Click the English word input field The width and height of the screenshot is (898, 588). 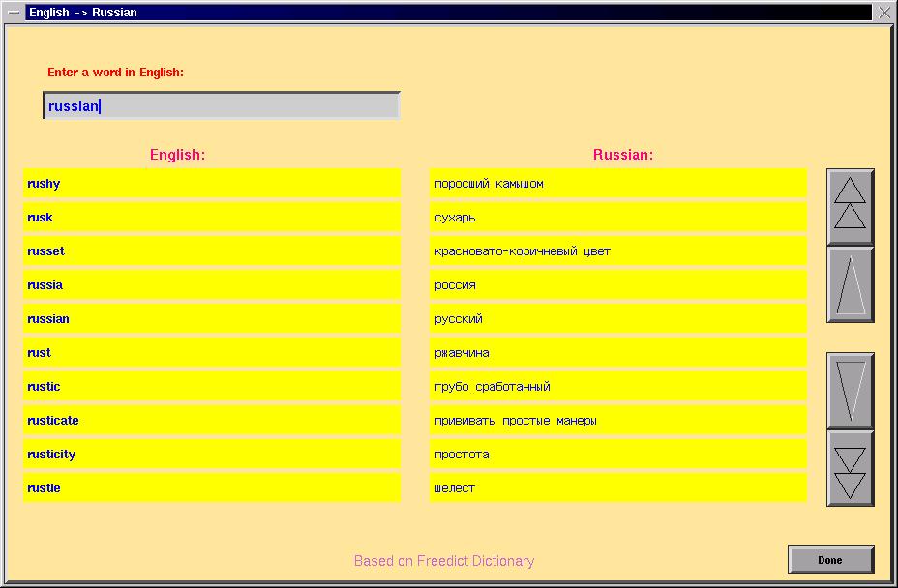pyautogui.click(x=222, y=105)
